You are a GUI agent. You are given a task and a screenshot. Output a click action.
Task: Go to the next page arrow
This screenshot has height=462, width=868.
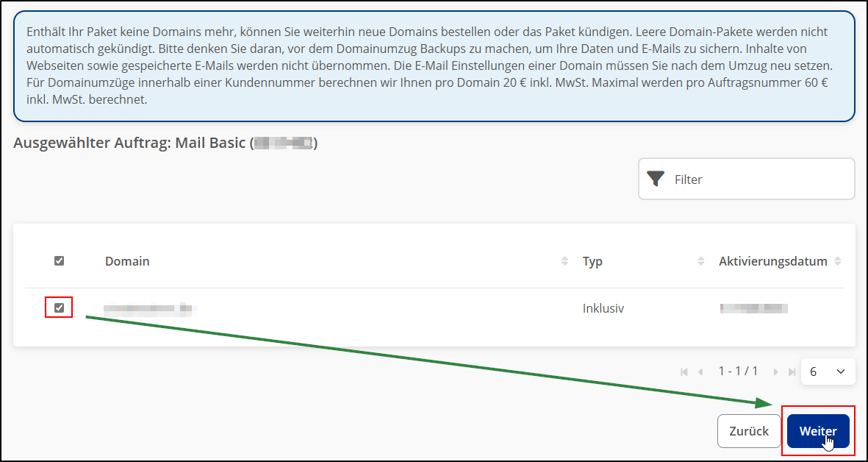coord(775,372)
